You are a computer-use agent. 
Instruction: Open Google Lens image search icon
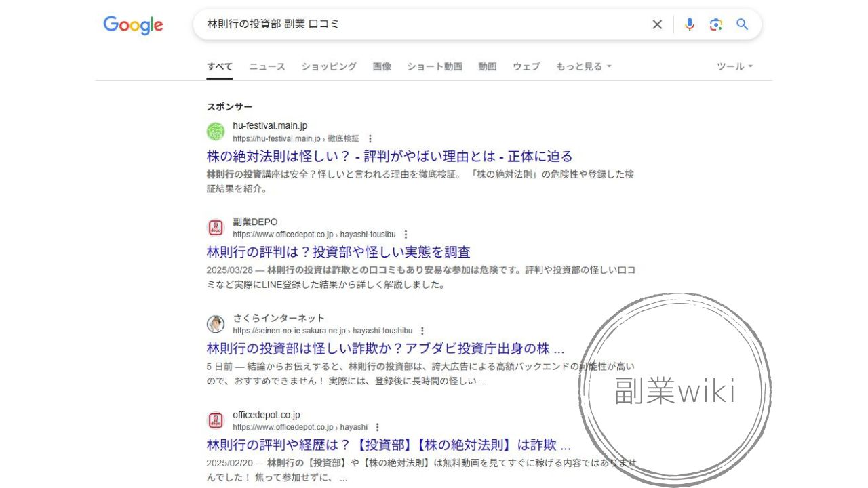coord(716,24)
